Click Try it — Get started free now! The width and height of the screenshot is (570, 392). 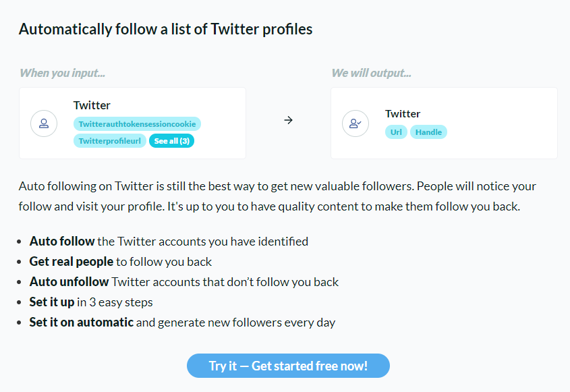(x=288, y=366)
